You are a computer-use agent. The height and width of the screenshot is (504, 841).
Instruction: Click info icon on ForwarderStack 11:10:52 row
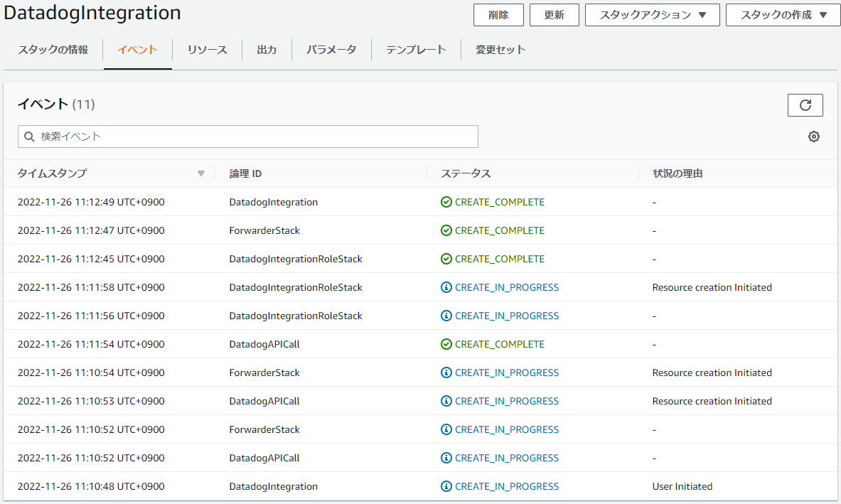click(446, 429)
